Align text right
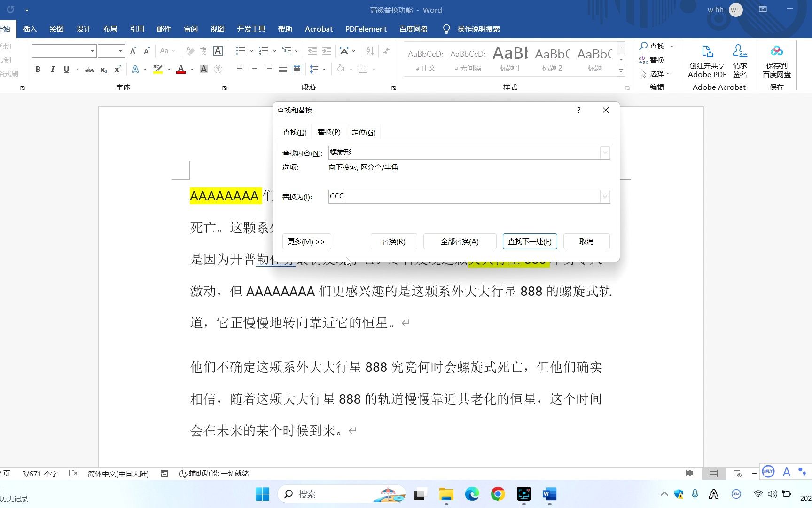Image resolution: width=812 pixels, height=508 pixels. pos(268,70)
